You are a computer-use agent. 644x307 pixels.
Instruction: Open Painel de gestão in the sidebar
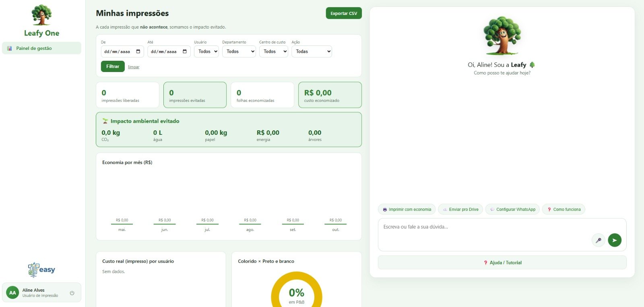pyautogui.click(x=41, y=48)
